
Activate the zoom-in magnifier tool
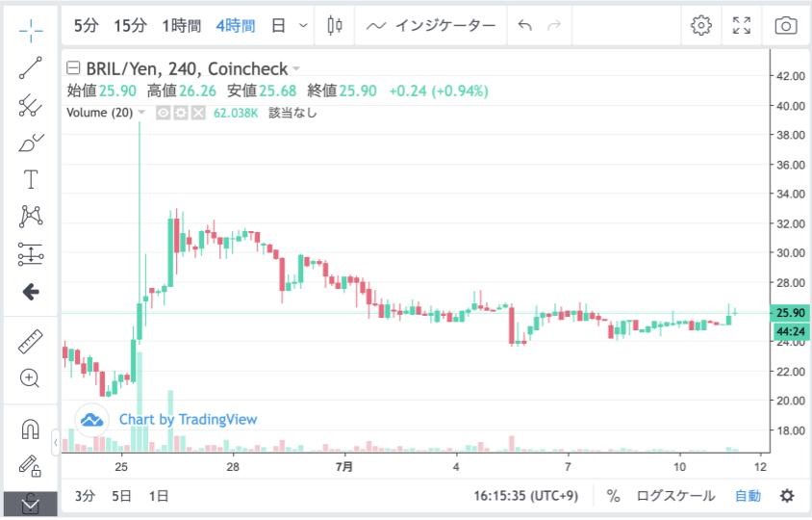31,378
